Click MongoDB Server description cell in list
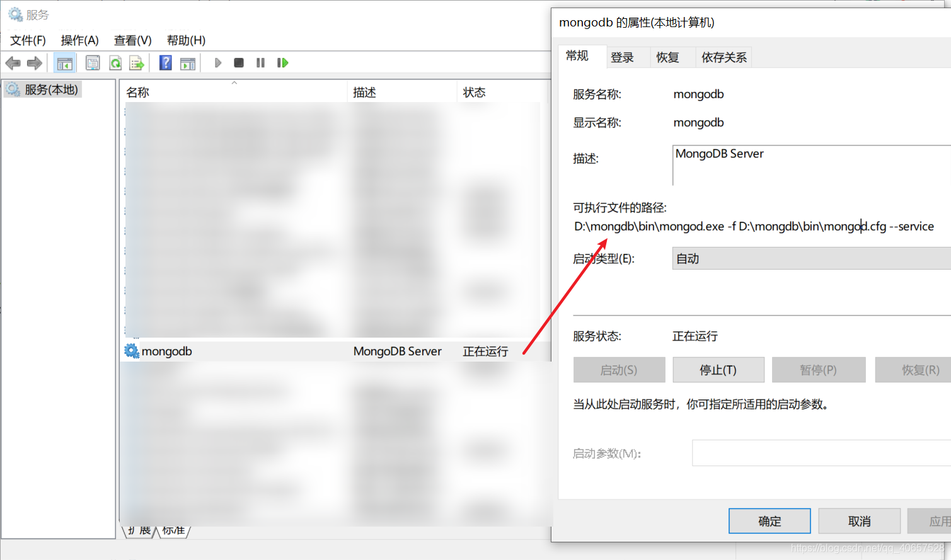This screenshot has height=560, width=951. pyautogui.click(x=397, y=351)
